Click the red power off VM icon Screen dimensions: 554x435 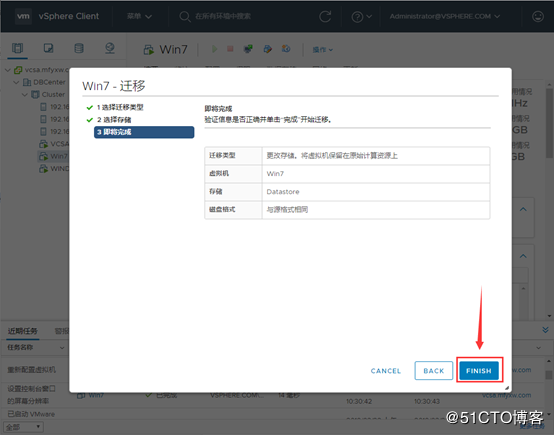tap(230, 49)
